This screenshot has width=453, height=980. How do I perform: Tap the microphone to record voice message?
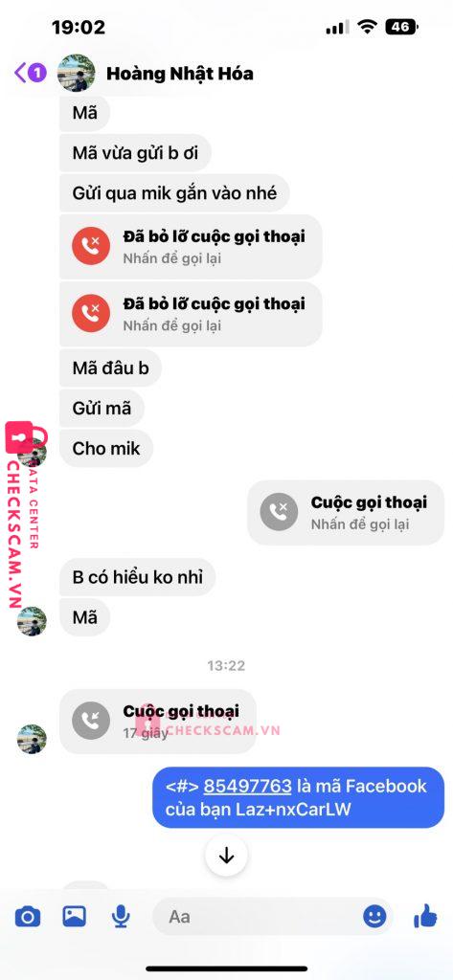pos(121,917)
